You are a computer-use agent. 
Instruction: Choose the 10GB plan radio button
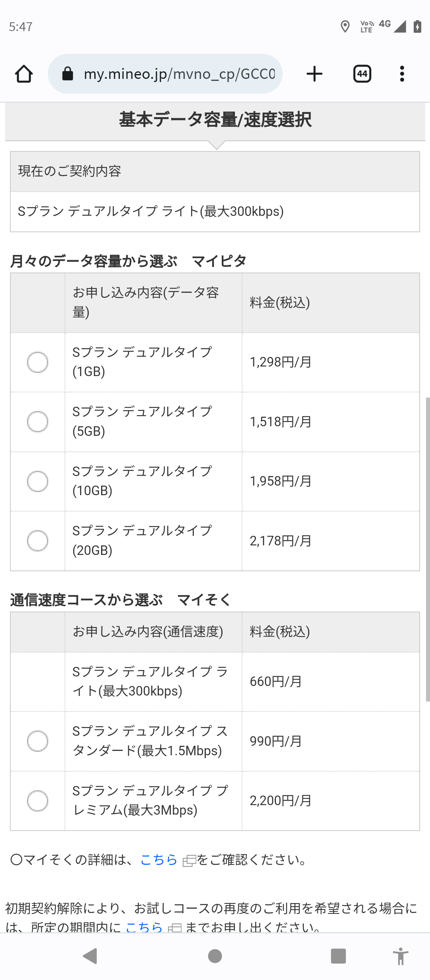coord(38,481)
